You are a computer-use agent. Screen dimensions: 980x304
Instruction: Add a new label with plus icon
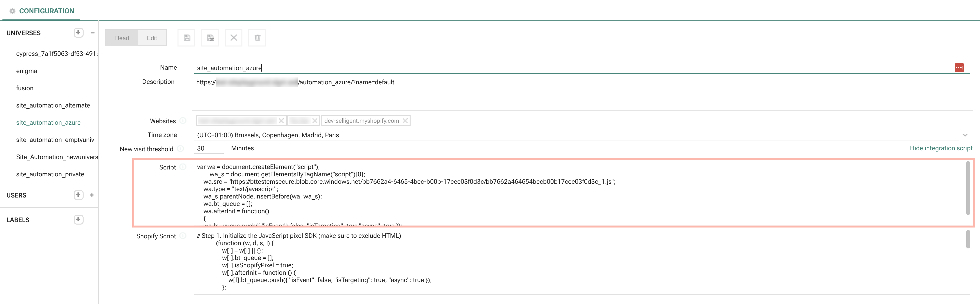78,220
